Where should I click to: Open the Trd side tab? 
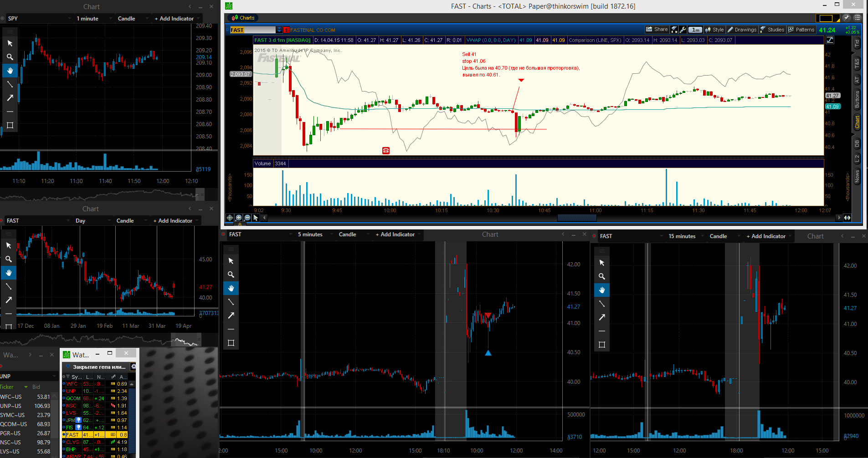[857, 44]
